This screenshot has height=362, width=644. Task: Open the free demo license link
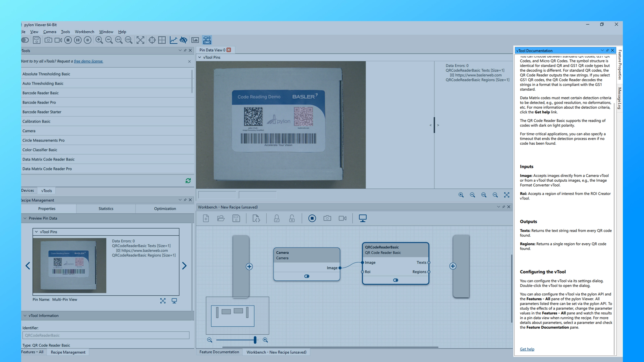coord(89,61)
